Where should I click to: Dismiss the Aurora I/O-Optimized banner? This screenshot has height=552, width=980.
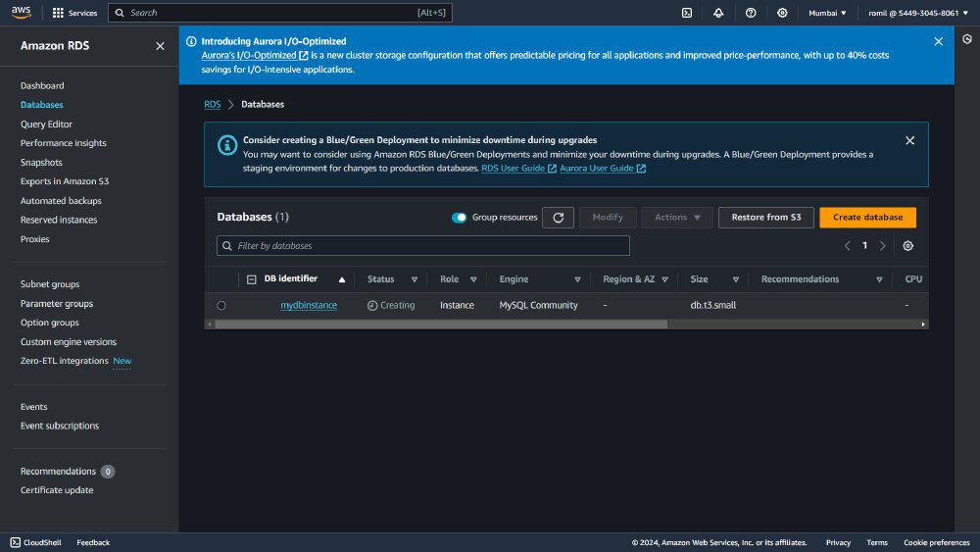[x=938, y=41]
